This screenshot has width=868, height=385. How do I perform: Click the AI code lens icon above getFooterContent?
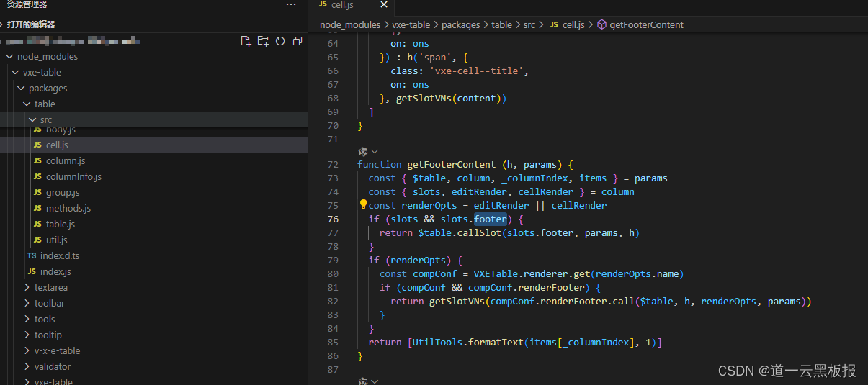pos(363,151)
